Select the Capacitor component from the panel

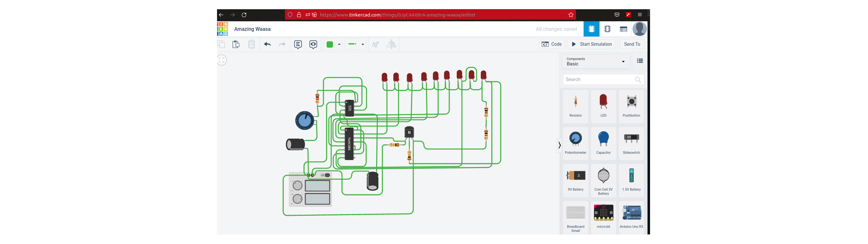point(603,143)
